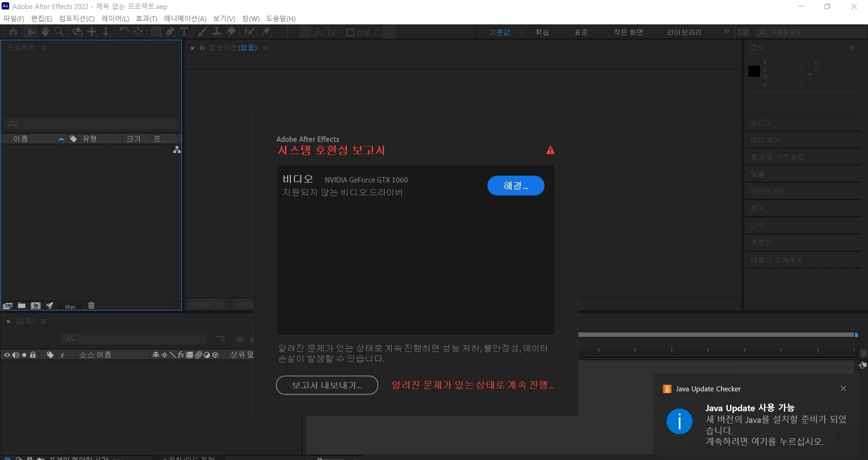Click the 8bpc color depth button

(x=71, y=306)
